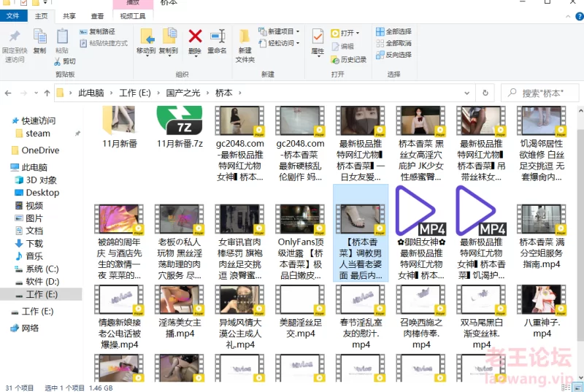Switch to large icons view in the status bar
584x392 pixels.
pos(577,388)
